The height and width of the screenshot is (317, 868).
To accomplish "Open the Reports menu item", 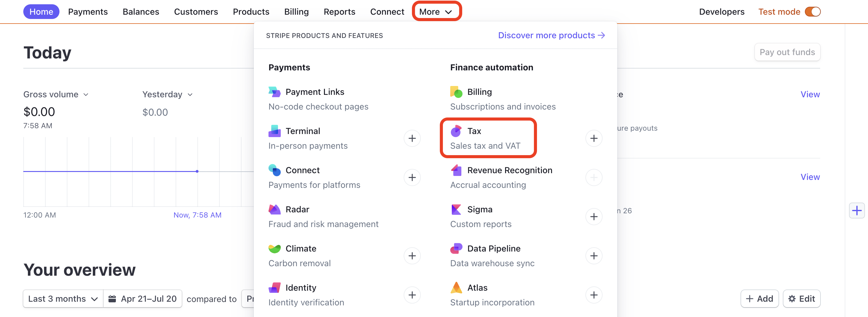I will [339, 11].
